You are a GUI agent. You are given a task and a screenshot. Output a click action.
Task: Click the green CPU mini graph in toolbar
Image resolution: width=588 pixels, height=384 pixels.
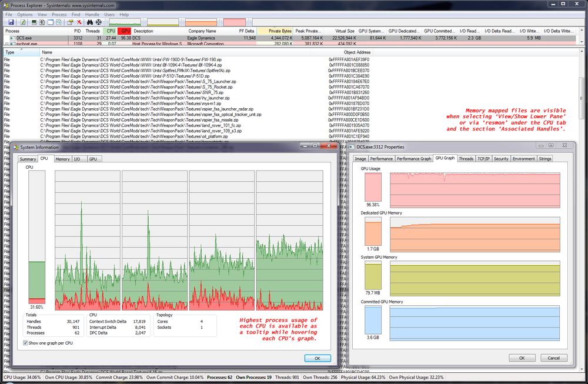click(125, 22)
